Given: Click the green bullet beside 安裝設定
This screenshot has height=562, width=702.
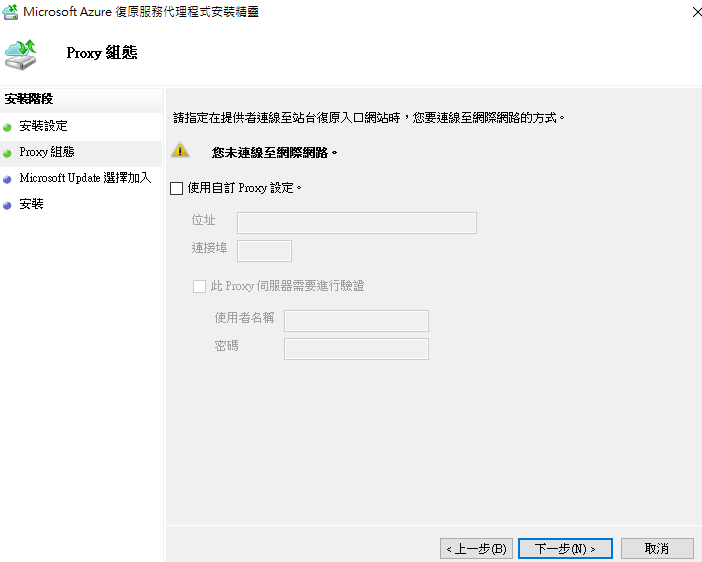Looking at the screenshot, I should coord(7,128).
